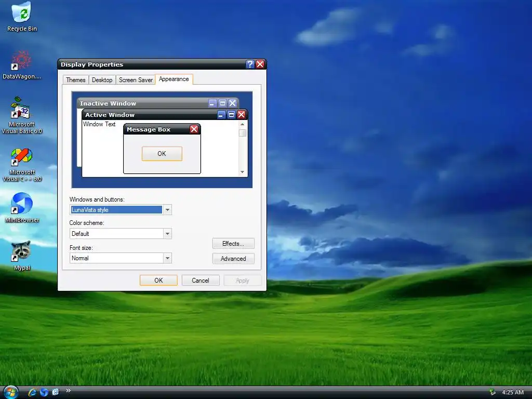Close the Display Properties dialog

260,64
